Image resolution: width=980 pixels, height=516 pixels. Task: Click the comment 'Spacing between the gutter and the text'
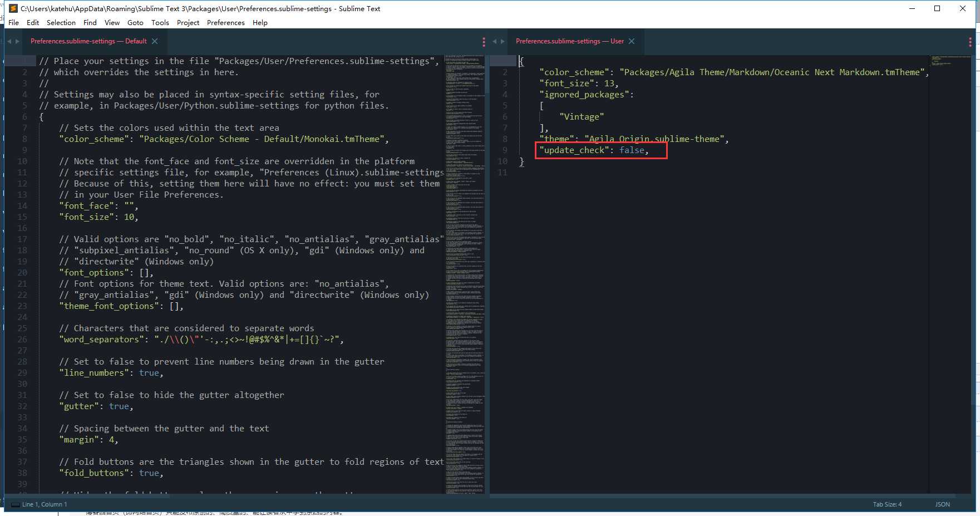pyautogui.click(x=164, y=429)
